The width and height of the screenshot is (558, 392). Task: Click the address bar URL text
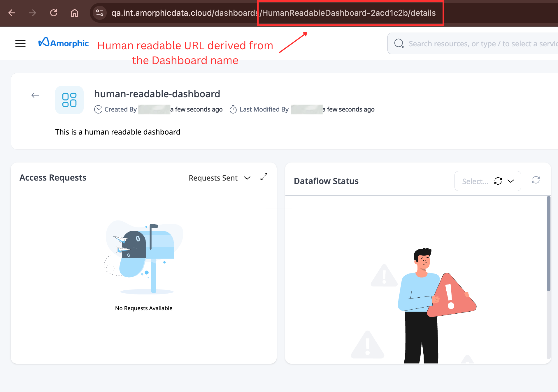coord(273,13)
